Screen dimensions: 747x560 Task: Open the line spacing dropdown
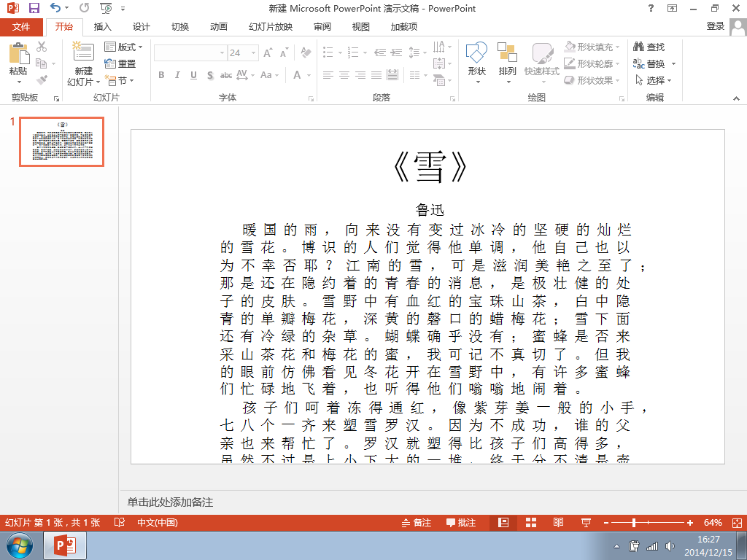(418, 52)
